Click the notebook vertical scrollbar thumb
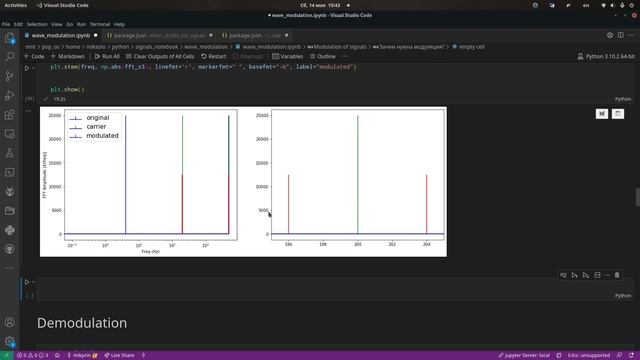The height and width of the screenshot is (360, 640). point(638,197)
